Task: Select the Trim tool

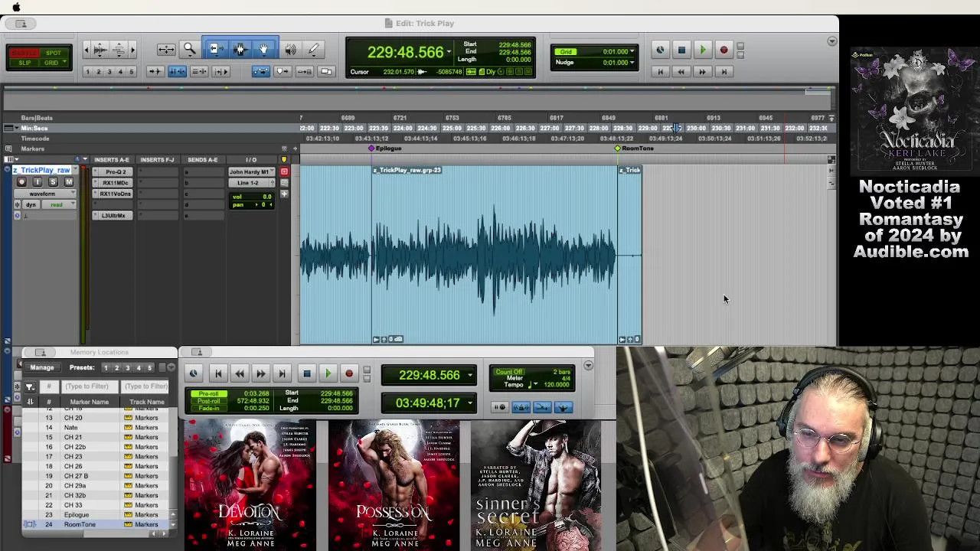Action: coord(215,50)
